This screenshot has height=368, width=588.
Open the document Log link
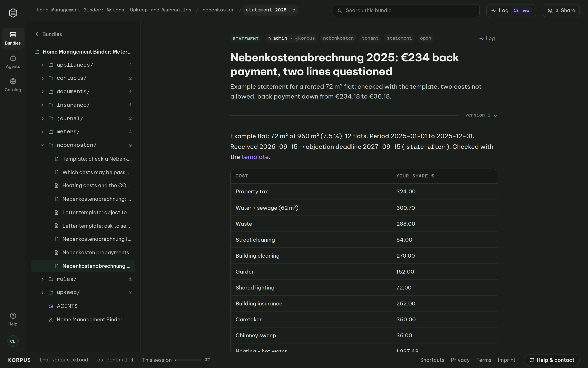tap(487, 38)
